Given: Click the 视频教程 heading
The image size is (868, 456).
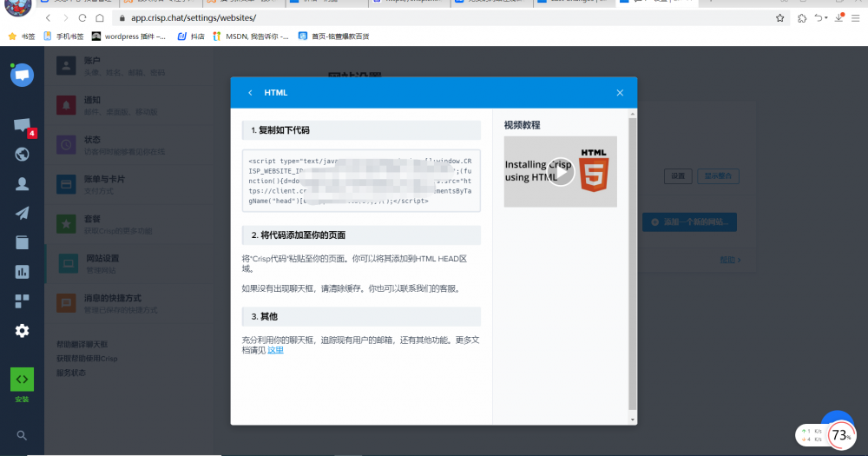Looking at the screenshot, I should point(522,125).
